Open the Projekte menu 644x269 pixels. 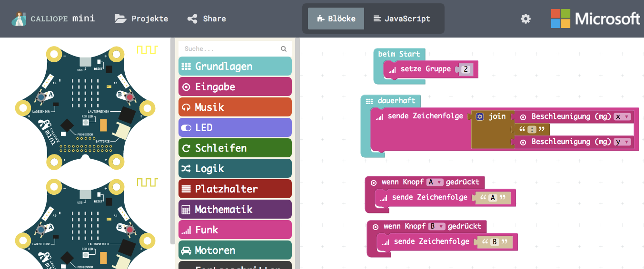pyautogui.click(x=141, y=19)
